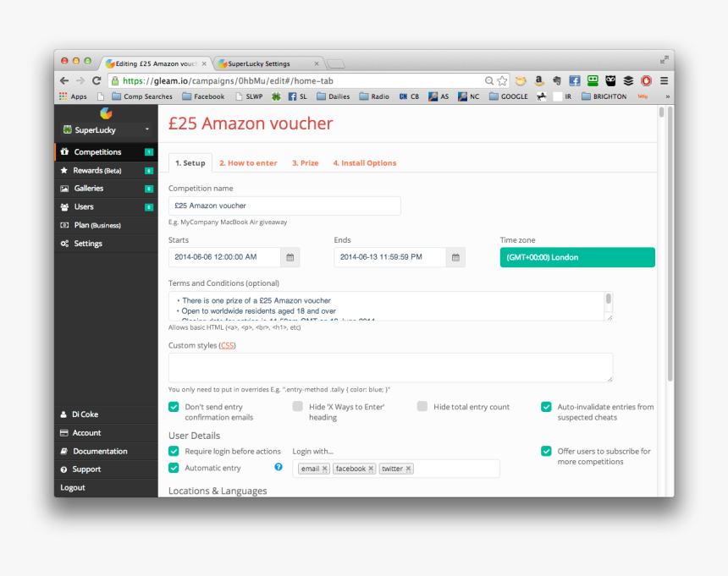This screenshot has height=576, width=728.
Task: Open the Settings page in the sidebar
Action: [106, 244]
